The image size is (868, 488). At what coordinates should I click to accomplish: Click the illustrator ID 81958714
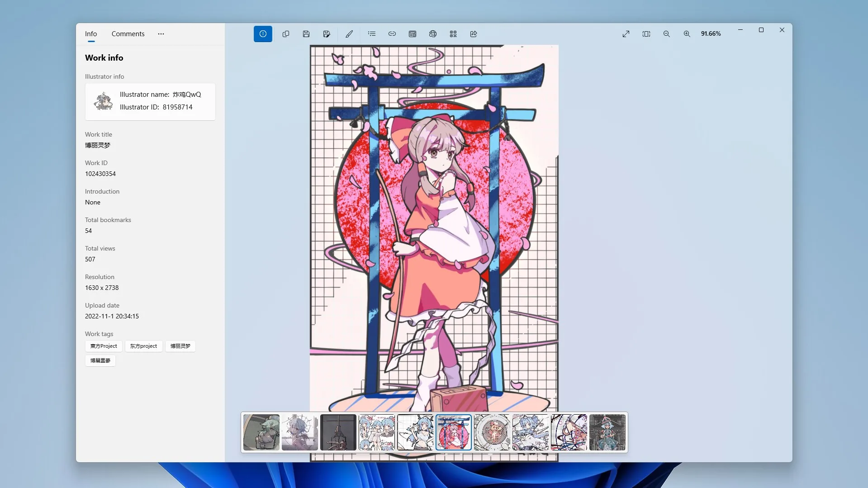point(178,107)
